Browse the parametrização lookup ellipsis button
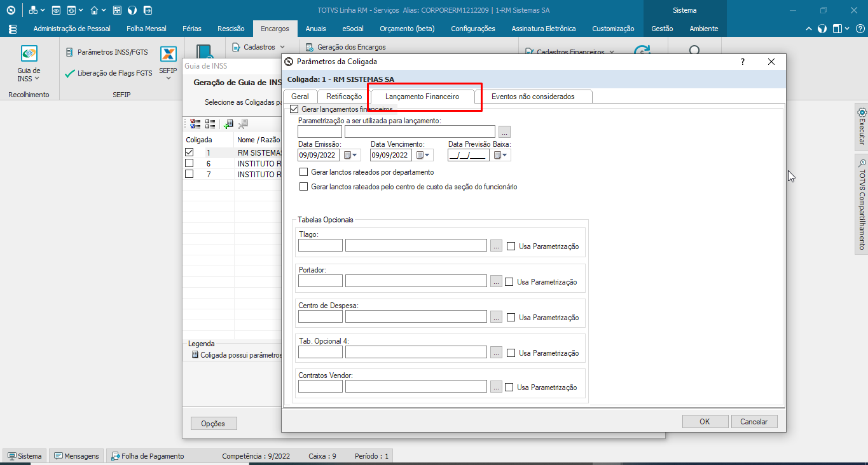 pos(504,132)
